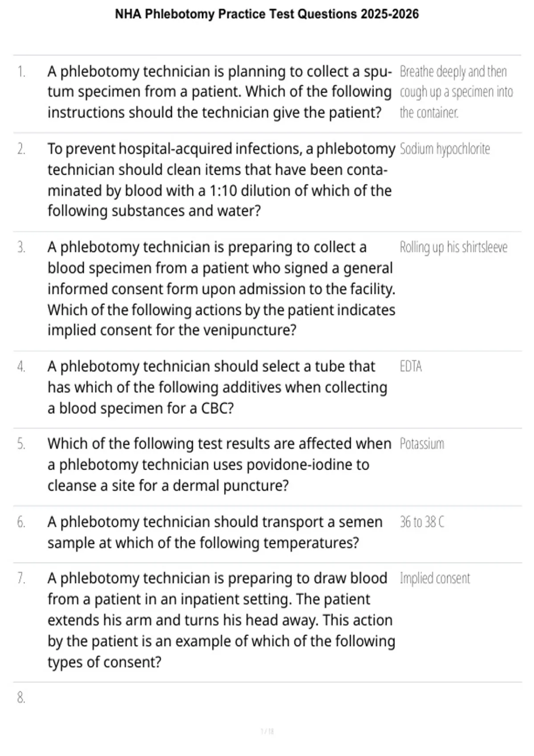Screen dimensions: 534x756
Task: Select question 4 about CBC tube additive
Action: click(x=218, y=387)
